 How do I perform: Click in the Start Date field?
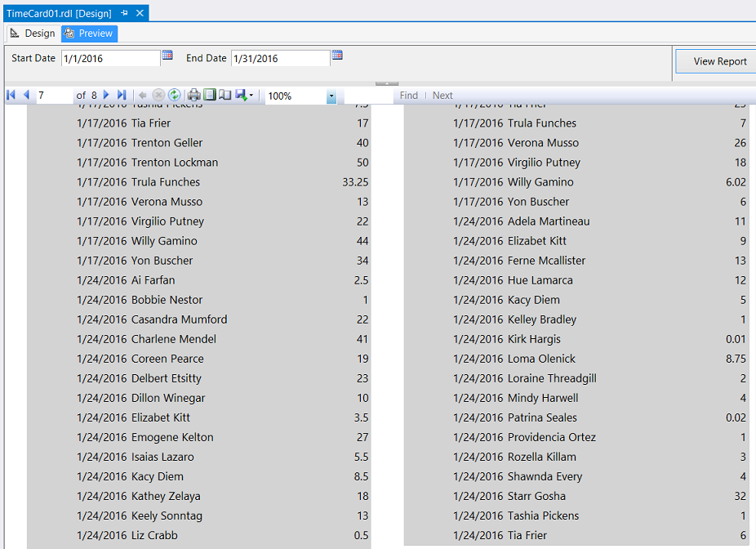click(110, 59)
